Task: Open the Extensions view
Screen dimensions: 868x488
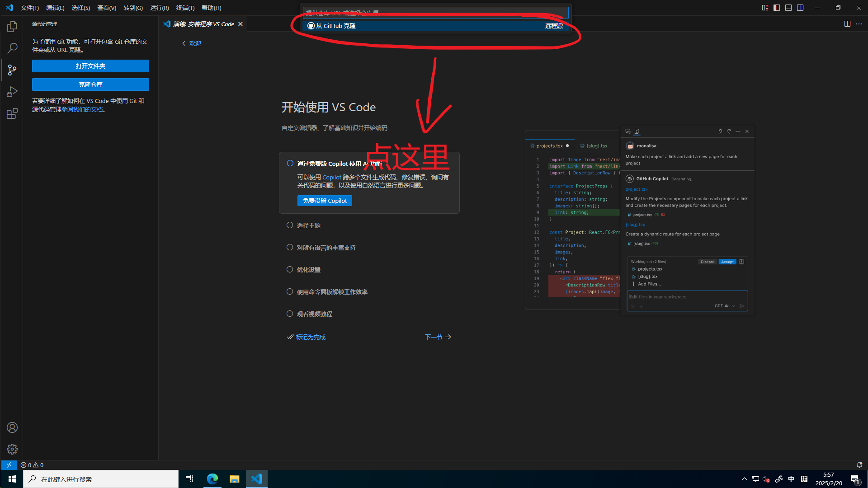Action: click(x=12, y=113)
